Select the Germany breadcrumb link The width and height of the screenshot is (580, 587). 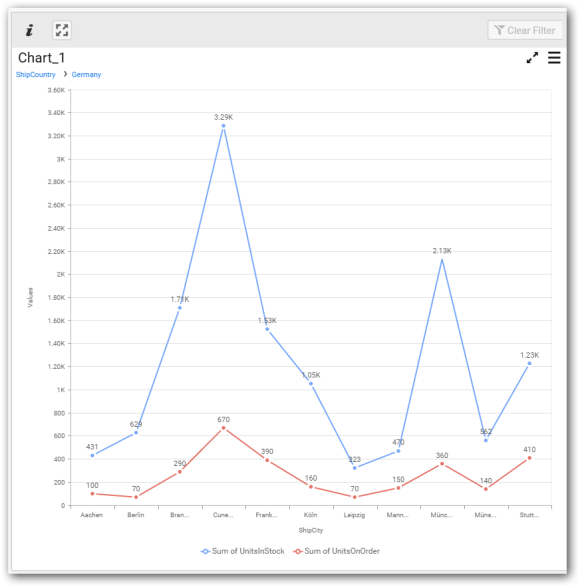coord(86,74)
